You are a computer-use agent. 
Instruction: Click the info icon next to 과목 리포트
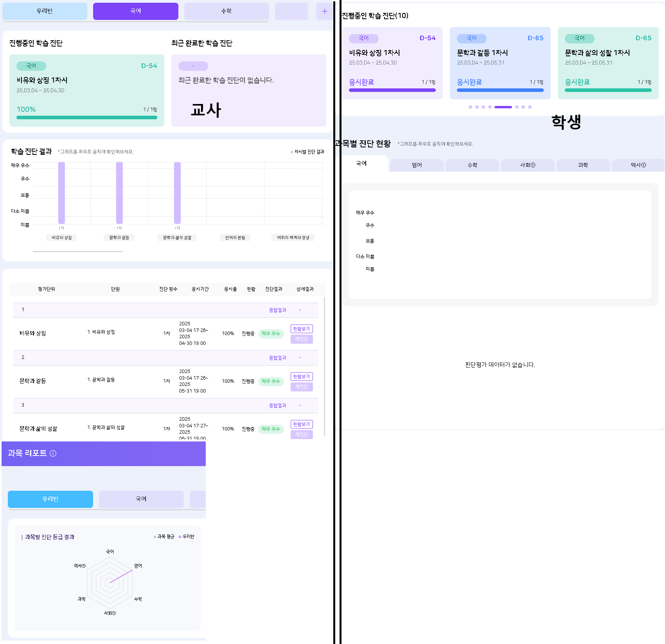click(x=53, y=453)
